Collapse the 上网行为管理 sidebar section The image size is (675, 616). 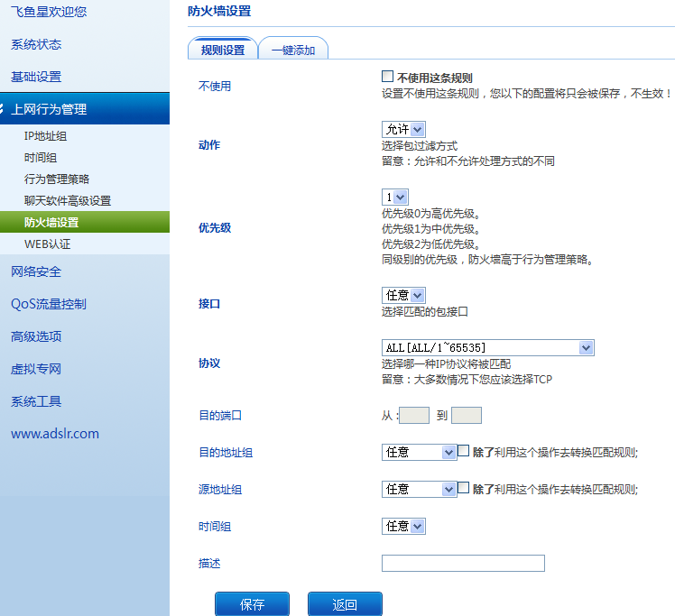coord(85,109)
